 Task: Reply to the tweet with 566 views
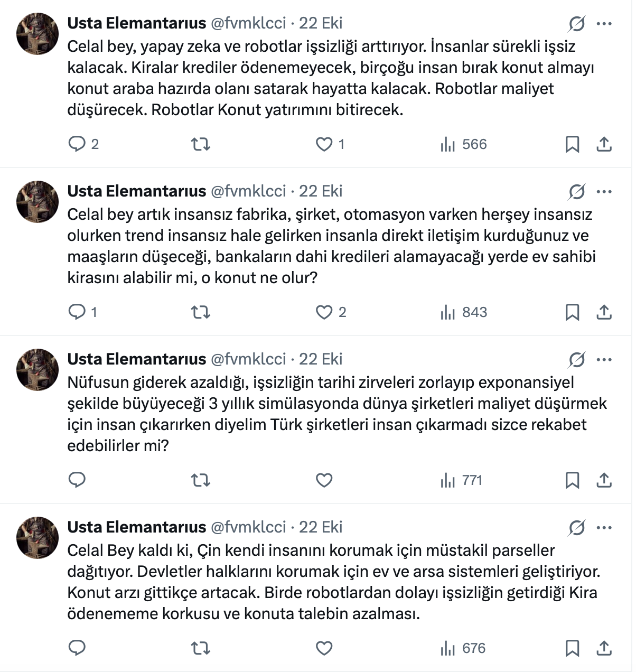[78, 144]
